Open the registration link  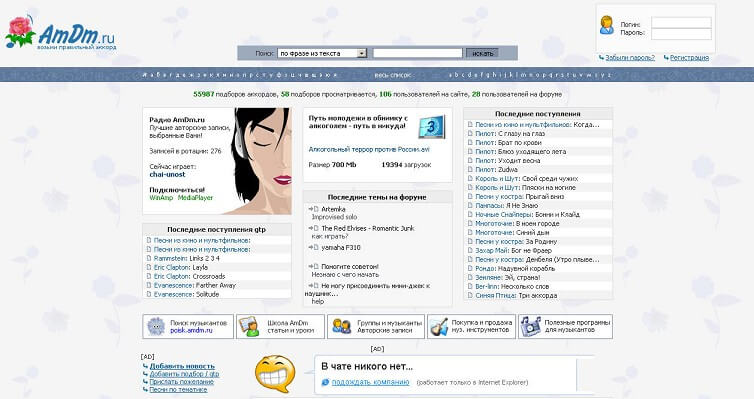[x=689, y=57]
